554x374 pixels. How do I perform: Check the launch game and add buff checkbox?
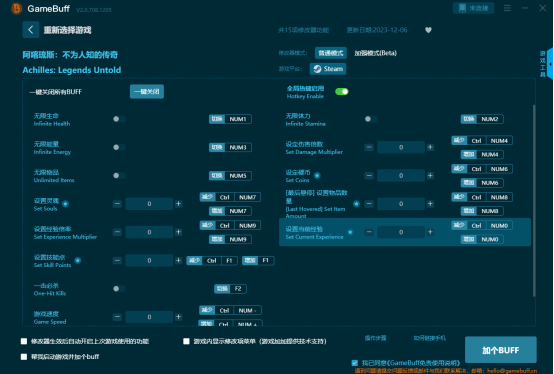point(24,357)
